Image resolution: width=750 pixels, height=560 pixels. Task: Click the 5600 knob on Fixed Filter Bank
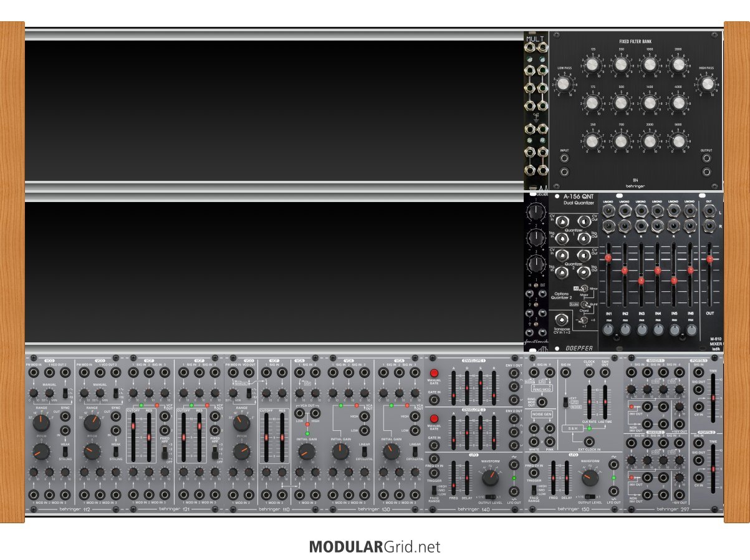(x=678, y=141)
